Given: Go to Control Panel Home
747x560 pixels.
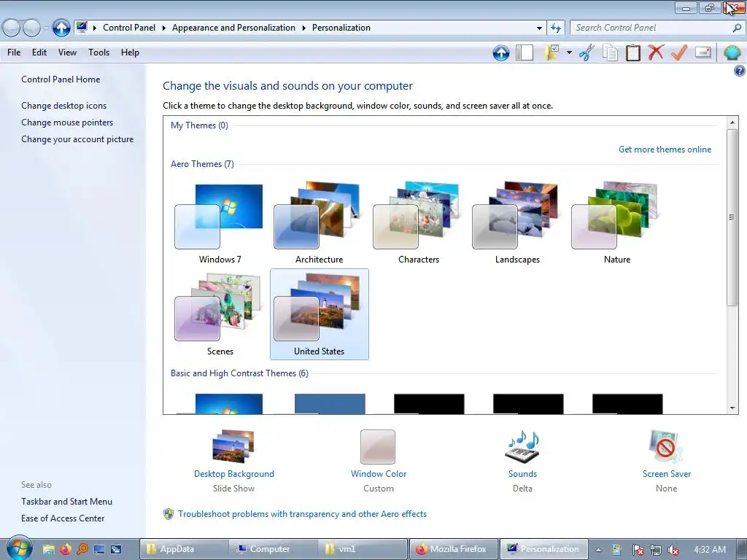Looking at the screenshot, I should pyautogui.click(x=61, y=79).
